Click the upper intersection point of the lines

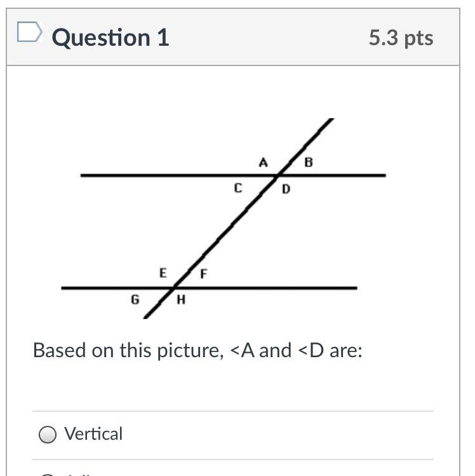(x=279, y=175)
